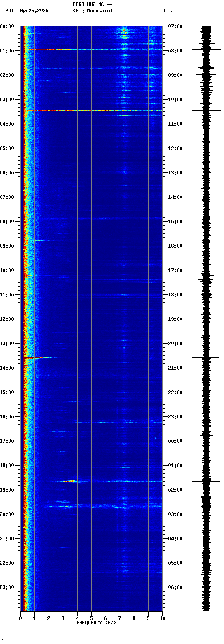Click the bright horizontal event line near 03:30 PDT
Screen dimensions: 224x644
(x=93, y=111)
